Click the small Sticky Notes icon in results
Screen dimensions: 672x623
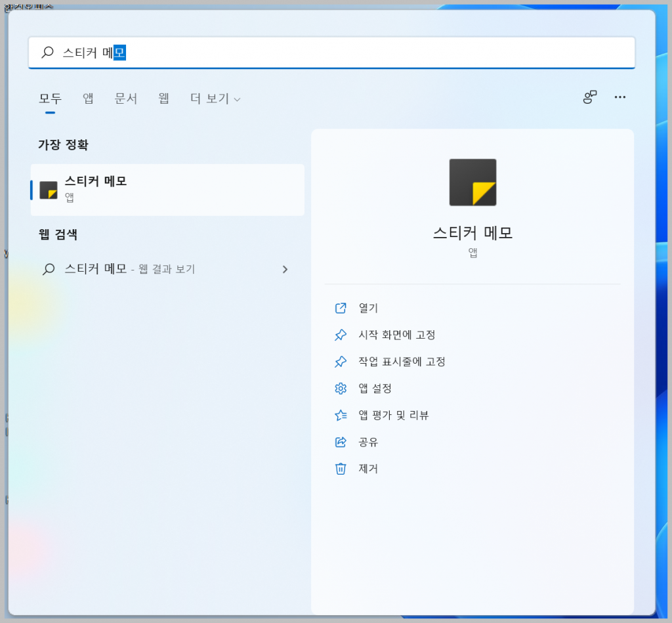click(x=49, y=190)
